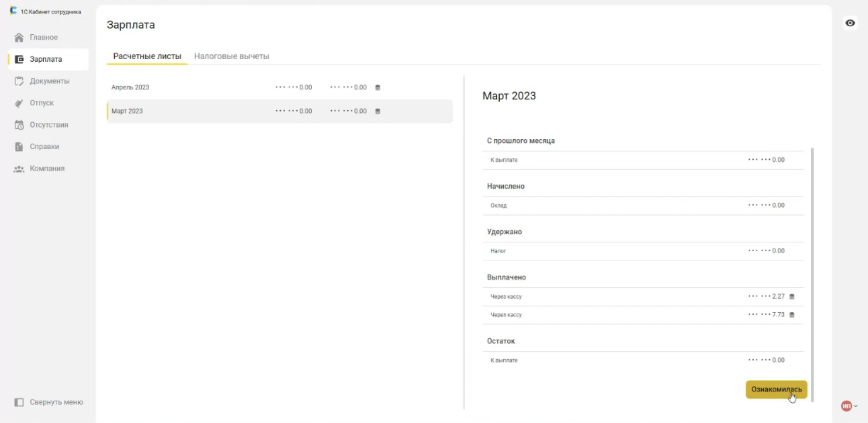This screenshot has height=423, width=868.
Task: Click the Отсутствия calendar icon
Action: click(x=19, y=125)
